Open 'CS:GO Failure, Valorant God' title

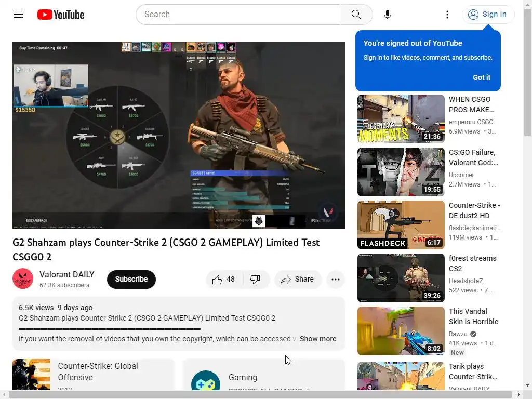[x=473, y=157]
